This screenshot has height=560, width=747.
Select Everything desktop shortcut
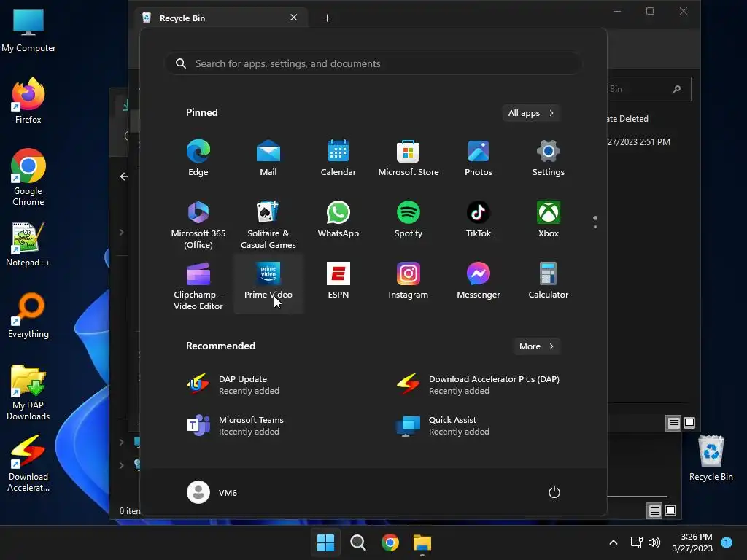tap(28, 316)
